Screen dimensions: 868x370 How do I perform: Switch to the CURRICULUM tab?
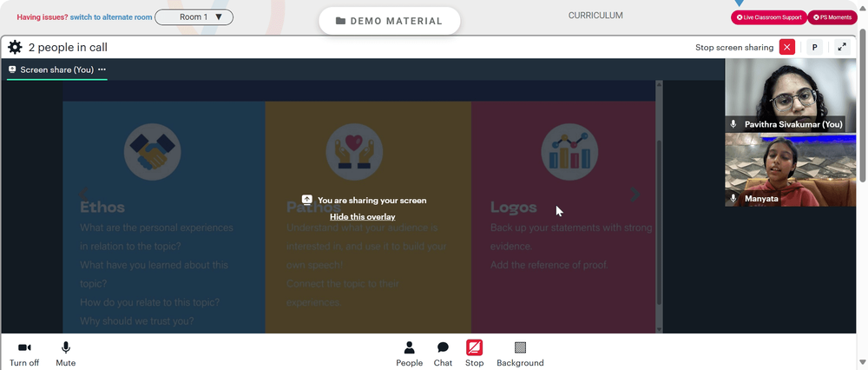click(595, 16)
